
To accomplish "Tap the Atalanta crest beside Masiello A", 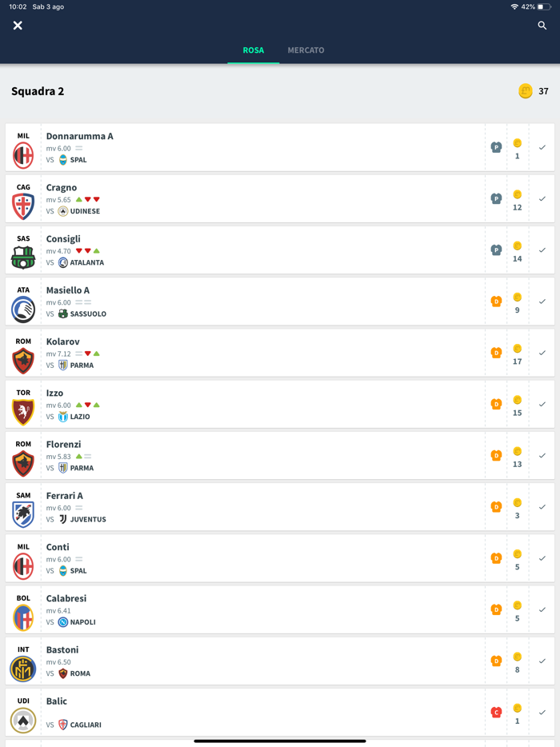I will (23, 310).
